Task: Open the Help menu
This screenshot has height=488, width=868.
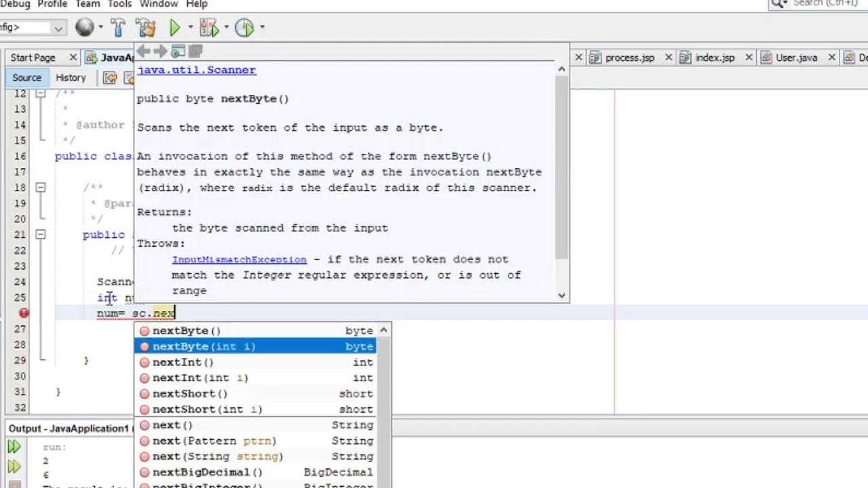Action: click(196, 4)
